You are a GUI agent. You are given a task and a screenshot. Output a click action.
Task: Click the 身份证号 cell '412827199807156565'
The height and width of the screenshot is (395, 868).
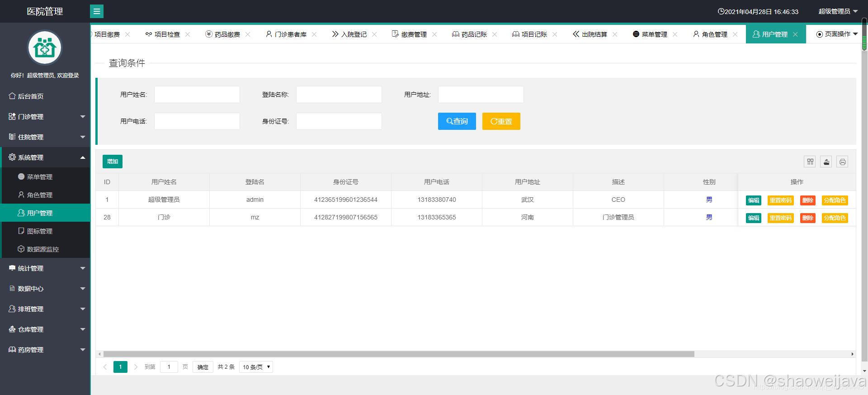(346, 217)
